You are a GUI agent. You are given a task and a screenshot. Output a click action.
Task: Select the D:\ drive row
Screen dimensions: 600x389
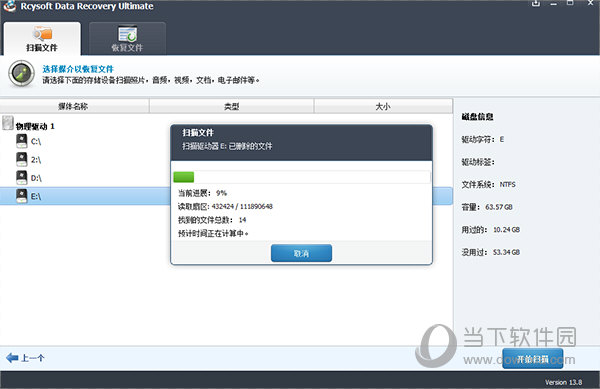coord(226,178)
